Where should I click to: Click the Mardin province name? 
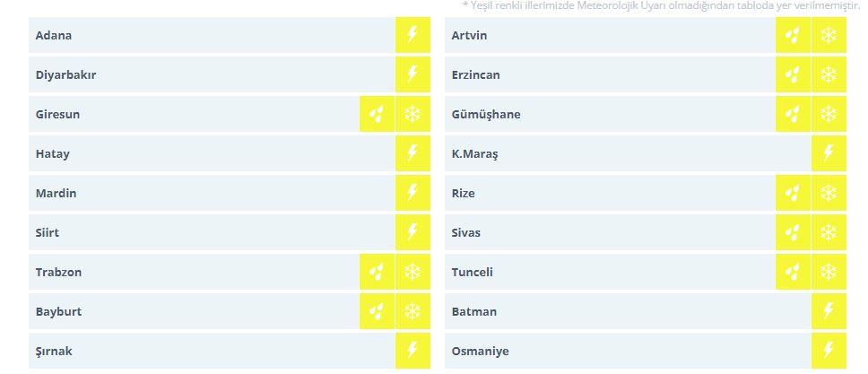click(x=56, y=193)
